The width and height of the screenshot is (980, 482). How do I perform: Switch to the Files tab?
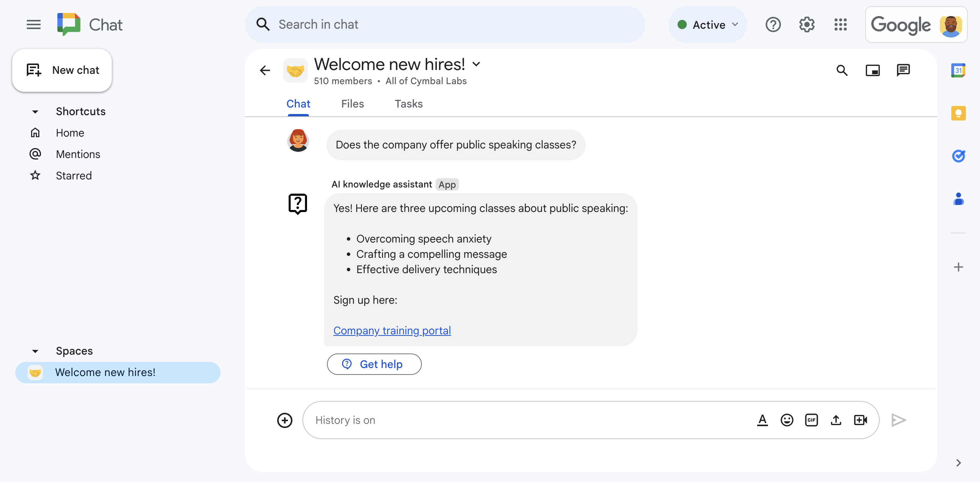coord(353,104)
